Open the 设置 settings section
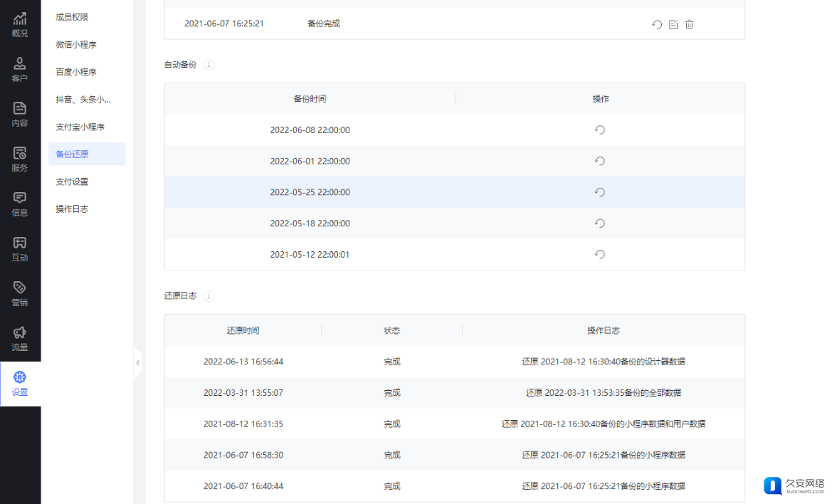837x504 pixels. 20,384
